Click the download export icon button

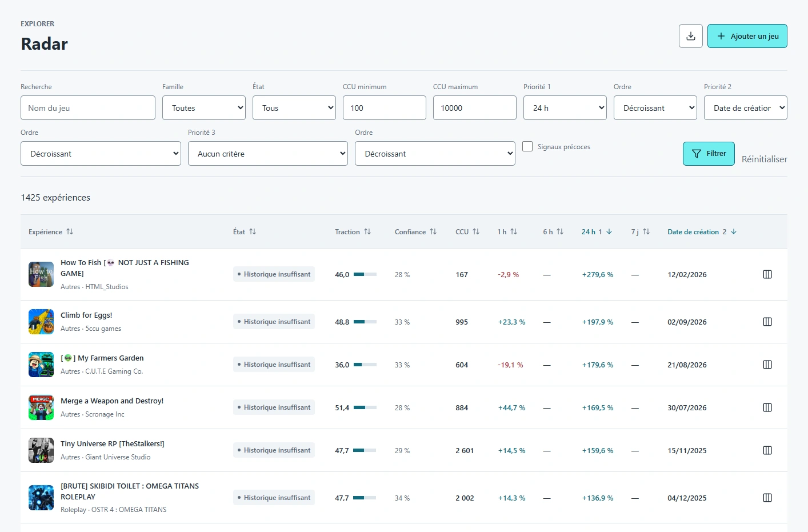click(690, 36)
